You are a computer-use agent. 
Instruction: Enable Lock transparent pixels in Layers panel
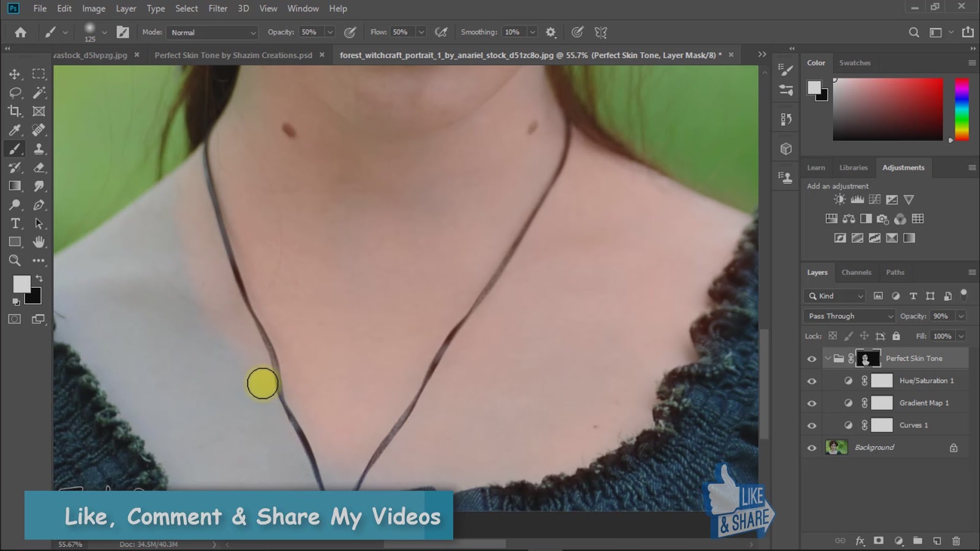(832, 336)
